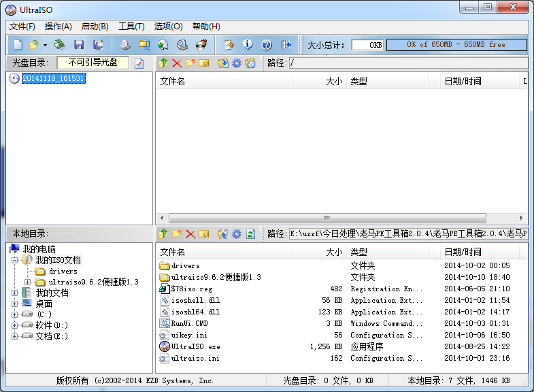This screenshot has height=392, width=534.
Task: Expand the 软件 (D:) drive node
Action: 14,325
